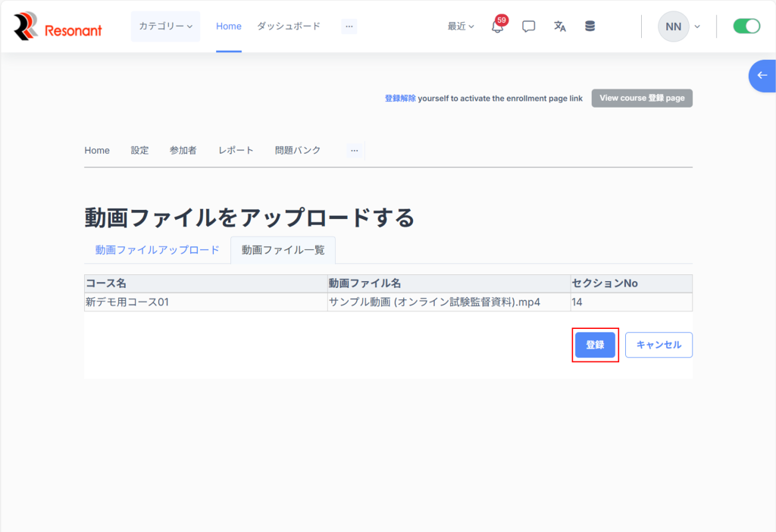Click the NN user avatar
Screen dimensions: 776x532
(673, 27)
